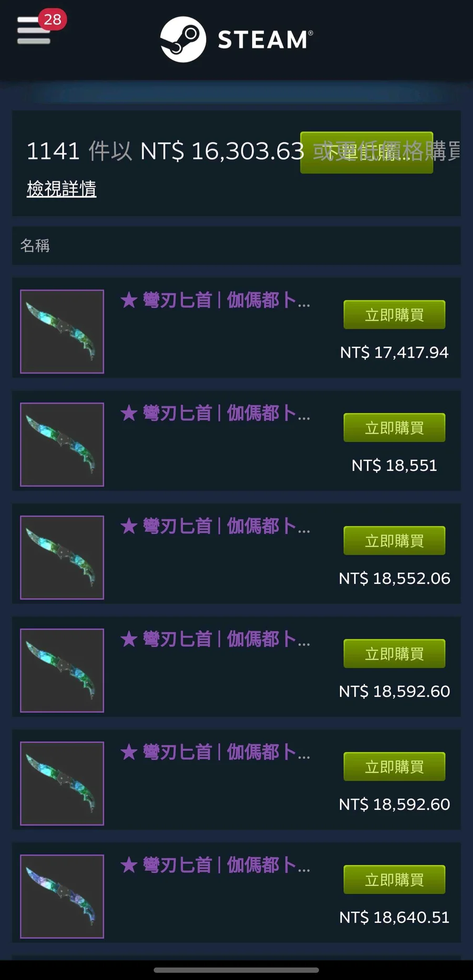Open item name link of NT$ 18,552.06 listing
The height and width of the screenshot is (980, 473).
coord(215,527)
